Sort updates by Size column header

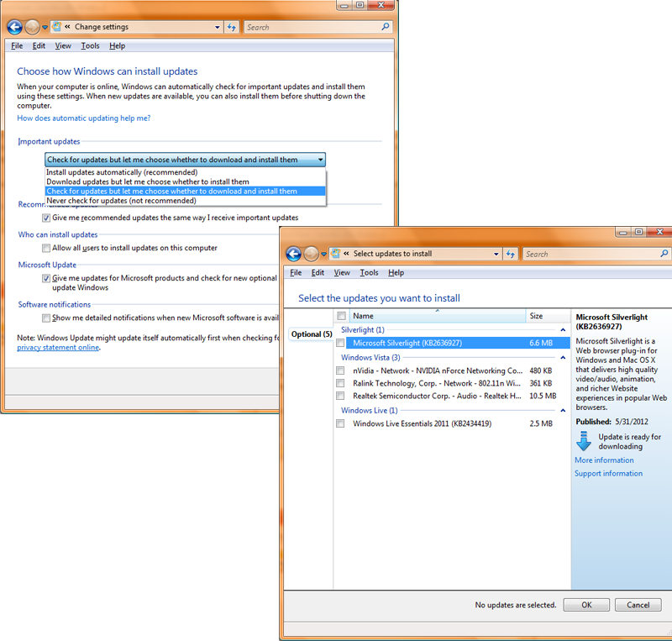tap(549, 316)
